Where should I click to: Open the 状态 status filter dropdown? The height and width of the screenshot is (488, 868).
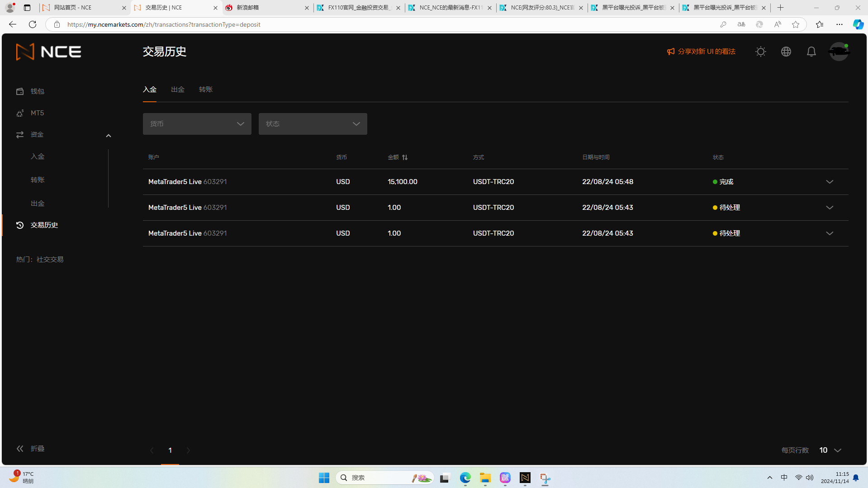pos(313,124)
